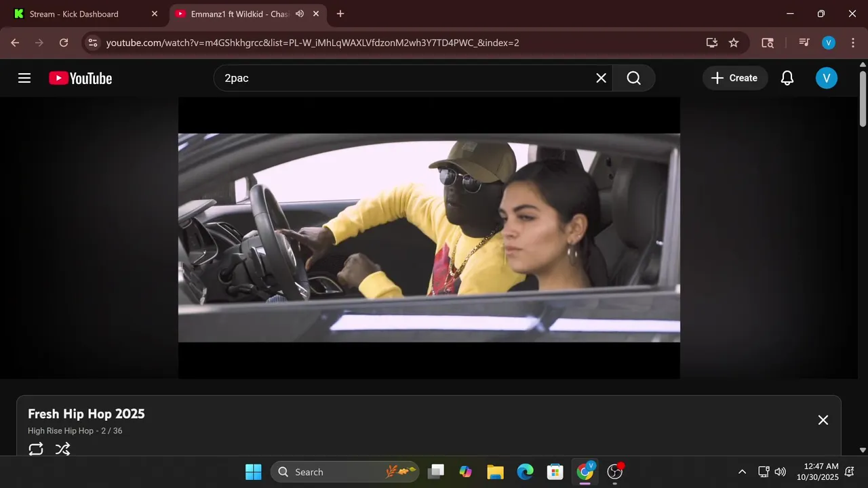Open Windows notification center icon
This screenshot has width=868, height=488.
pyautogui.click(x=850, y=472)
